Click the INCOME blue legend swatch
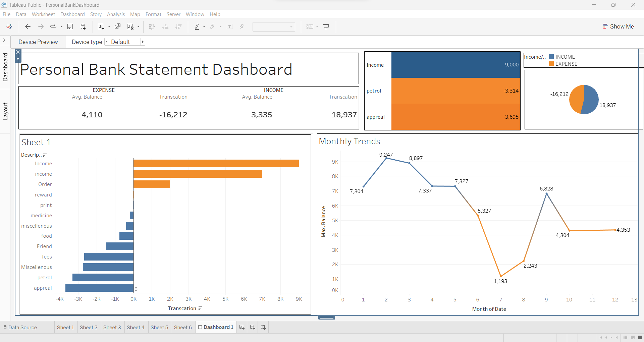The height and width of the screenshot is (342, 644). (x=551, y=57)
